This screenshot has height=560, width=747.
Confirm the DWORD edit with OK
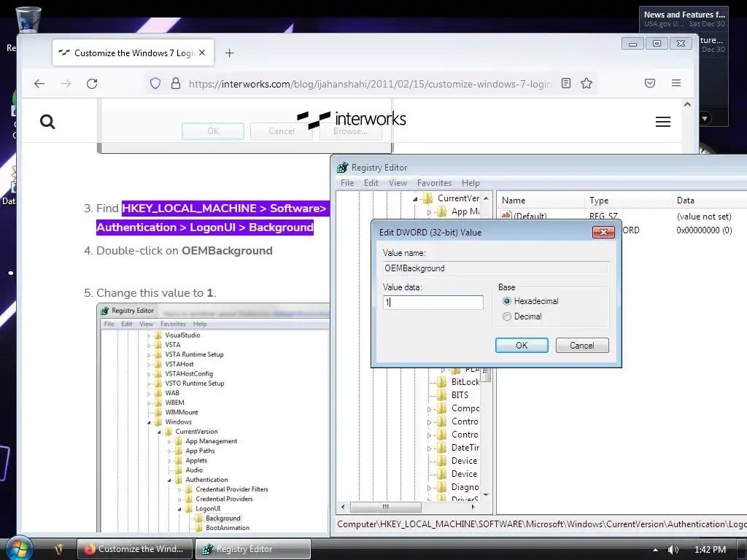click(x=522, y=345)
